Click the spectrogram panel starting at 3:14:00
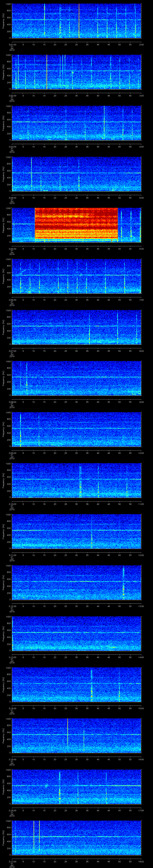The width and height of the screenshot is (153, 868). 77,685
